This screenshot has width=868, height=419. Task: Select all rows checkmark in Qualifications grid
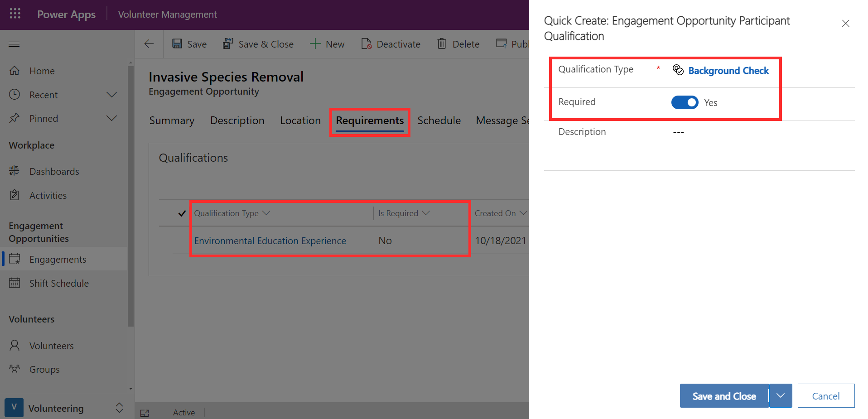[182, 213]
